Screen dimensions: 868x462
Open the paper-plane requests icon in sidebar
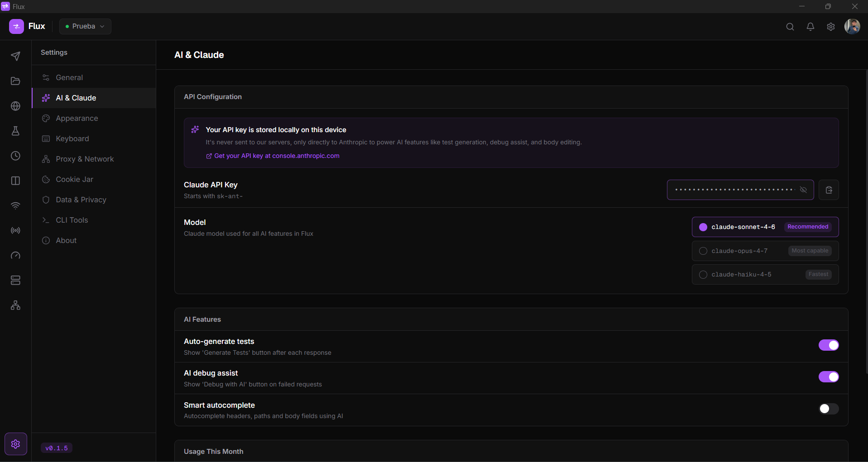coord(15,56)
